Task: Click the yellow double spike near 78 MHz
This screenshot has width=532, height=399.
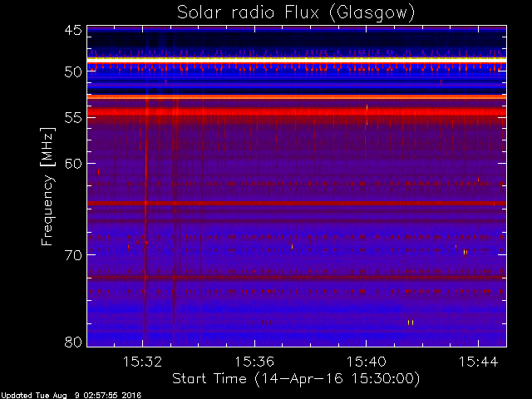Action: point(411,323)
